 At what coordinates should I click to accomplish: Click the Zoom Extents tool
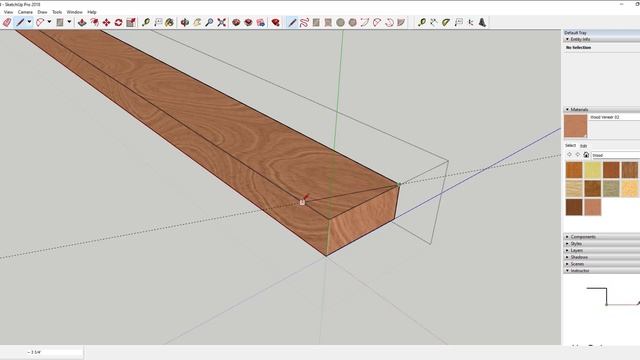(x=222, y=22)
